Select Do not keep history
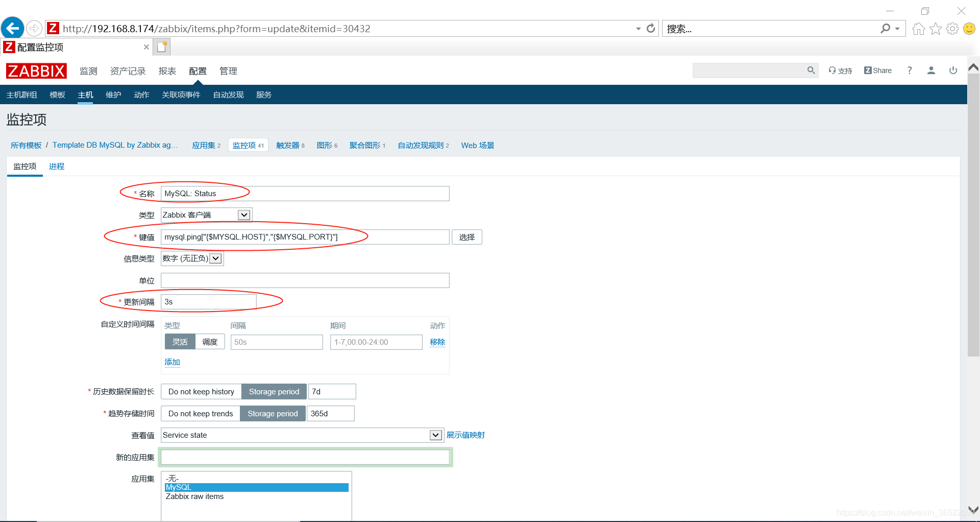 point(201,392)
